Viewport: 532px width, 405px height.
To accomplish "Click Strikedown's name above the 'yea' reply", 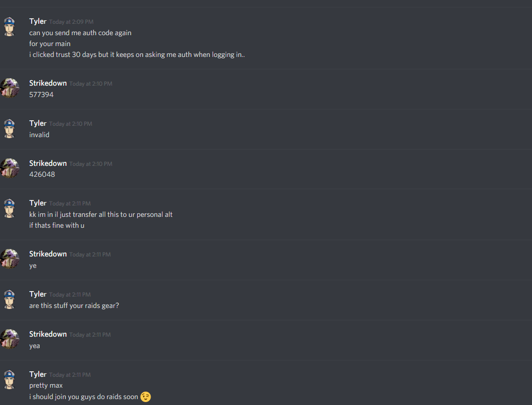I will pyautogui.click(x=48, y=334).
